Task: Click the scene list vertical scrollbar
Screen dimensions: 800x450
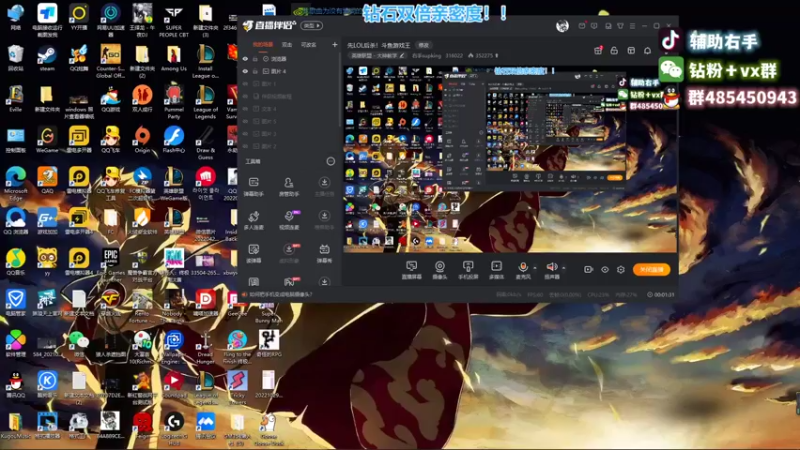Action: [340, 89]
